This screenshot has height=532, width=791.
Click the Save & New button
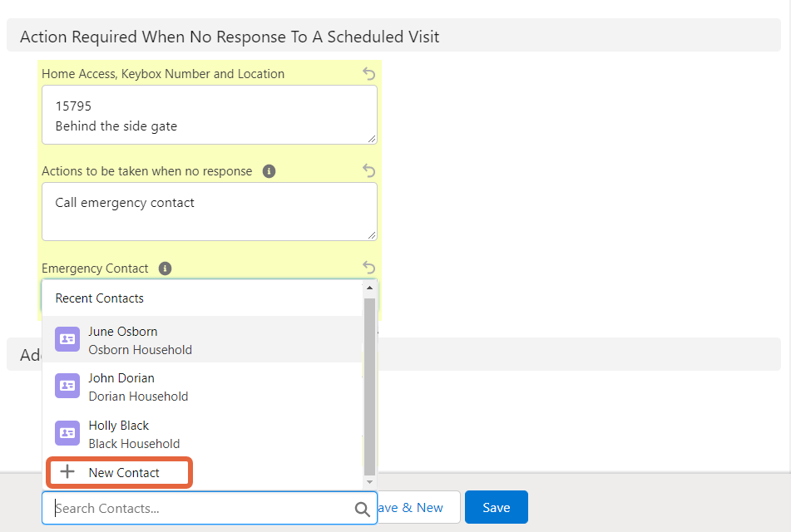[418, 507]
